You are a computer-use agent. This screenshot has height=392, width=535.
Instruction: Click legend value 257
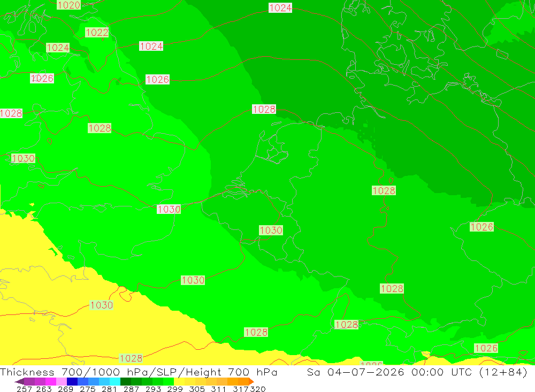[x=24, y=389]
